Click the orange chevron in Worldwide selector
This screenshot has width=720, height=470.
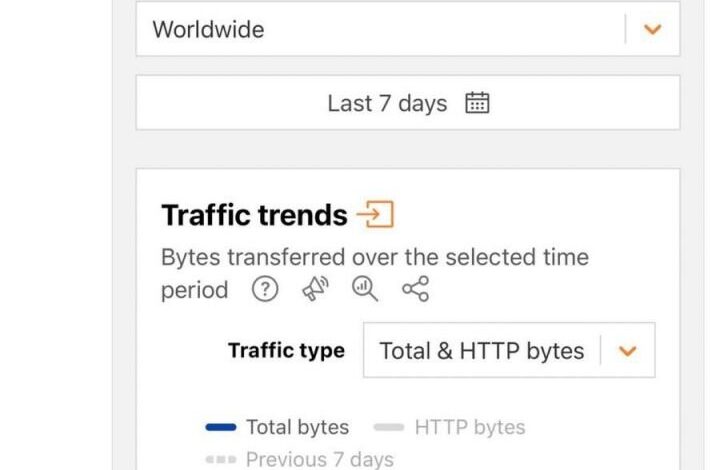(653, 29)
